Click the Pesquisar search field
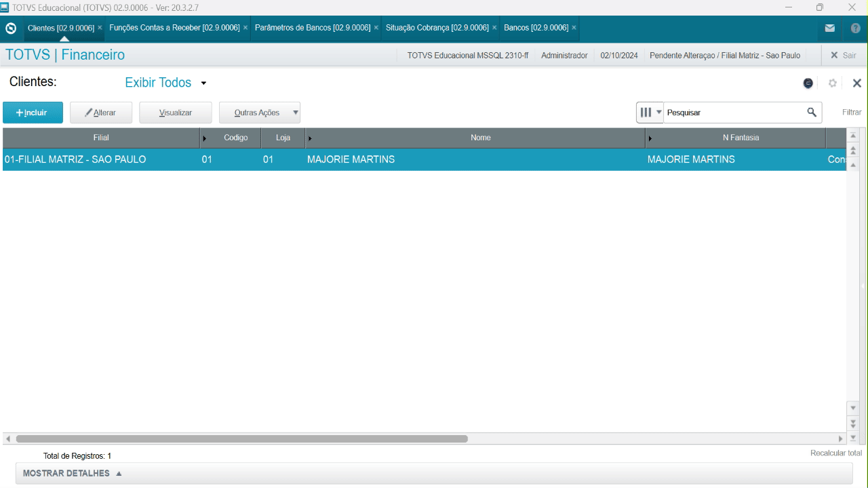The width and height of the screenshot is (868, 488). (734, 113)
